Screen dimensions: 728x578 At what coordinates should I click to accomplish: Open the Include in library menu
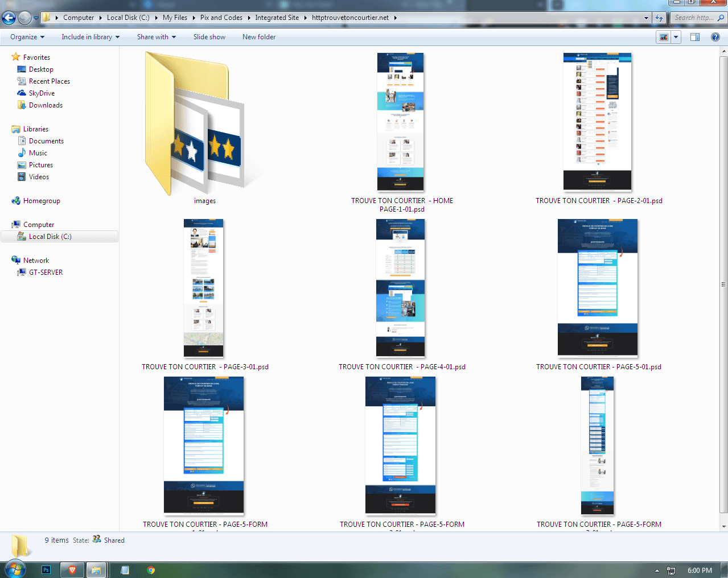[x=91, y=37]
